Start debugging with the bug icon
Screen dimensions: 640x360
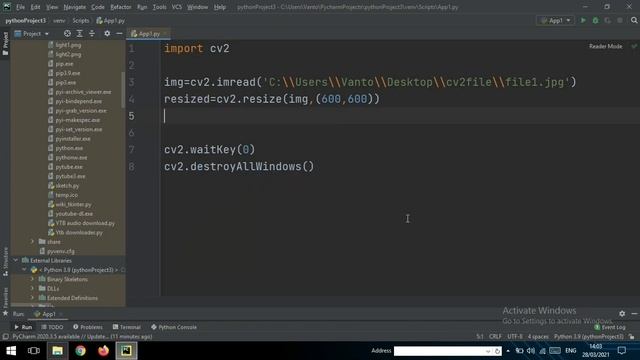click(x=595, y=20)
